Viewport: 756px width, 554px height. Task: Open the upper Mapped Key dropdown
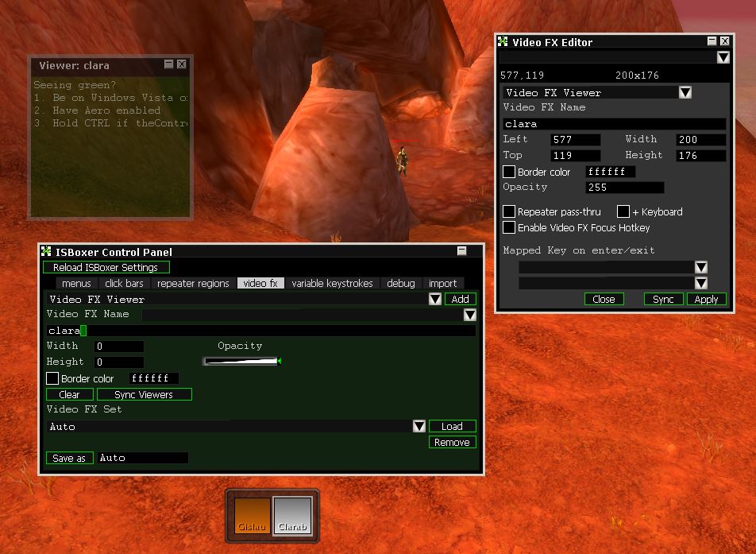click(701, 267)
